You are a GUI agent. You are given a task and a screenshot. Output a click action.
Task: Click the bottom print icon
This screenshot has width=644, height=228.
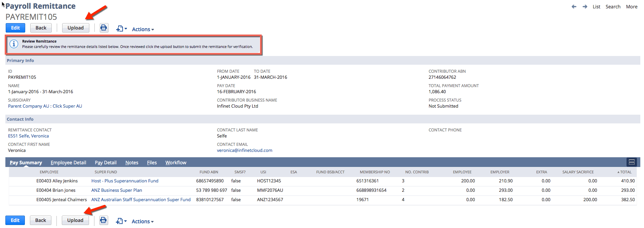point(103,220)
